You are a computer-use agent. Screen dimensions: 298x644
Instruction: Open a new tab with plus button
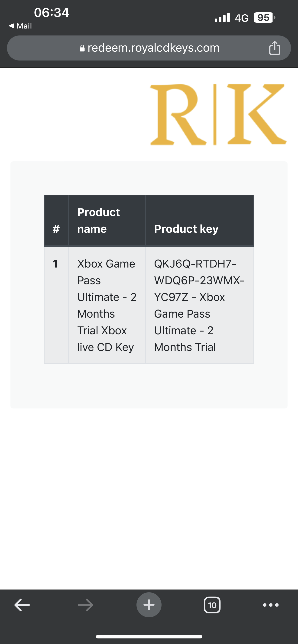(x=149, y=605)
